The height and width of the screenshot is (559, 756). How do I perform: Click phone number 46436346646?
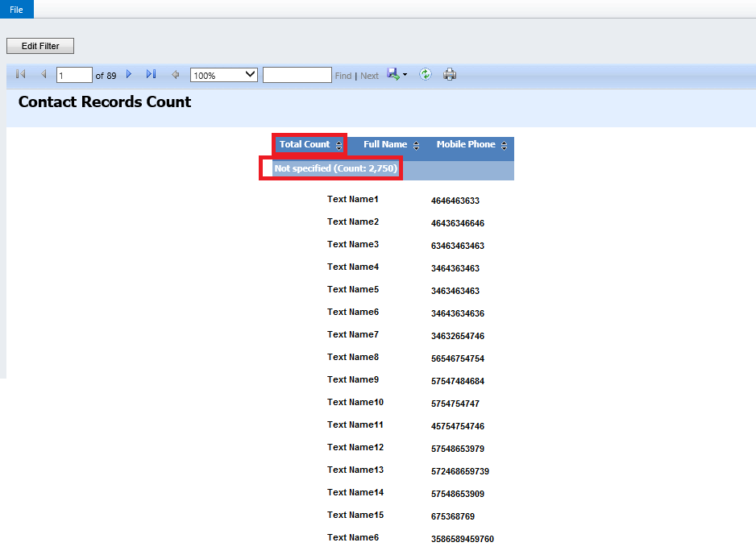pyautogui.click(x=458, y=223)
